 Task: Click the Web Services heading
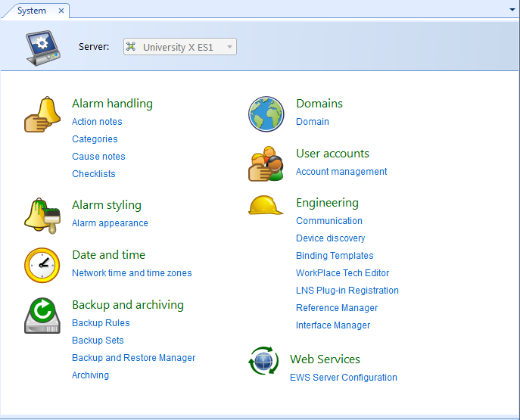click(325, 359)
